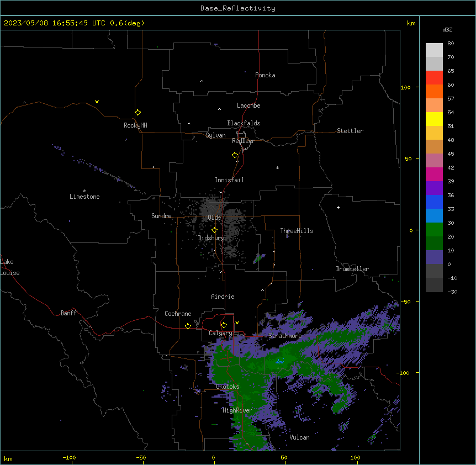Click the Banff label
Screen dimensions: 476x465
(68, 313)
